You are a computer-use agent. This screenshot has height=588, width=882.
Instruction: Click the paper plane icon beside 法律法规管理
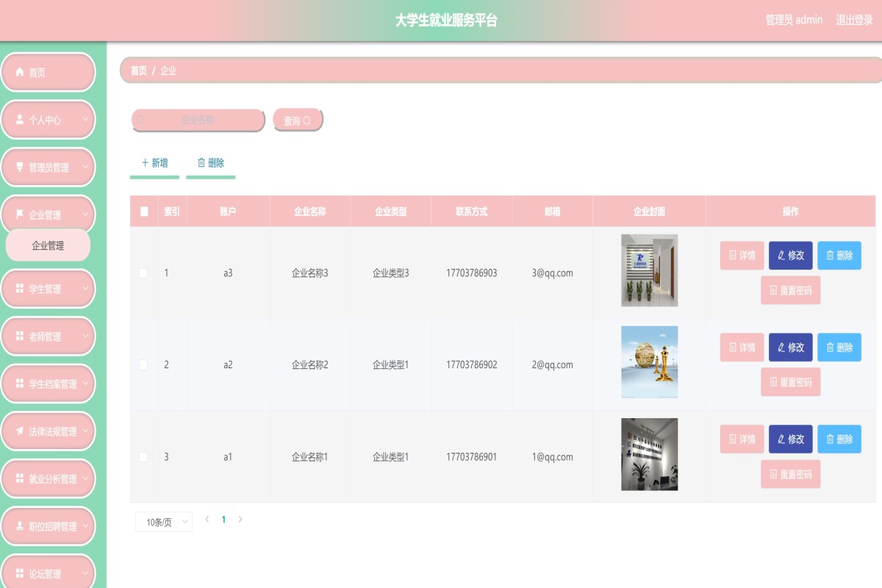[x=20, y=431]
